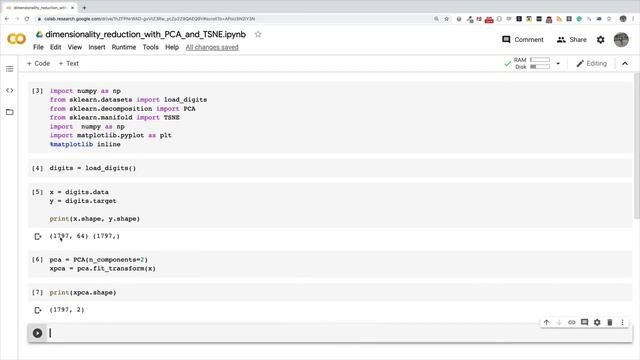The height and width of the screenshot is (360, 640).
Task: Add a new Code cell
Action: [x=38, y=64]
